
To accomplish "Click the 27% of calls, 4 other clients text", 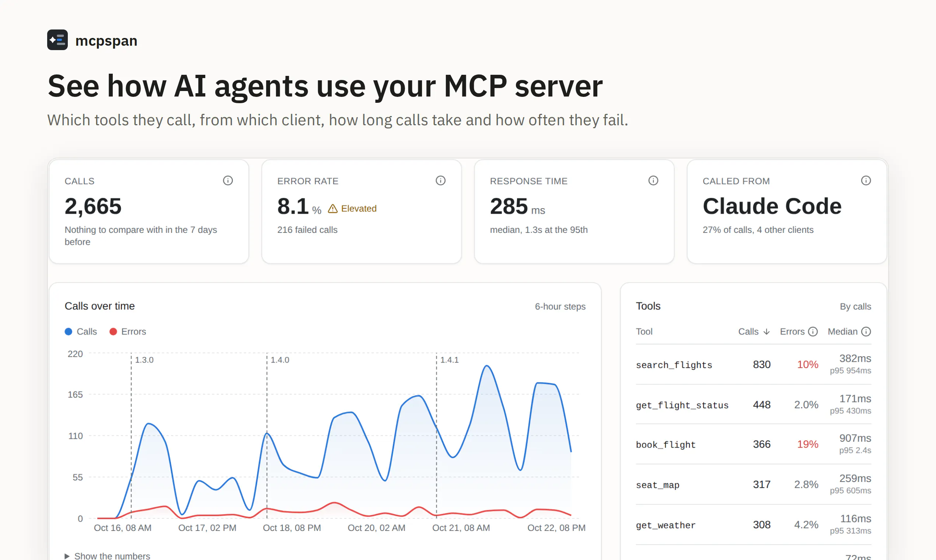I will [758, 230].
